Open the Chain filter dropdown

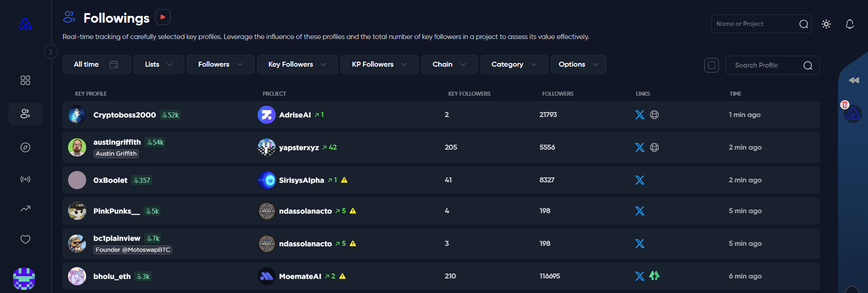tap(449, 64)
